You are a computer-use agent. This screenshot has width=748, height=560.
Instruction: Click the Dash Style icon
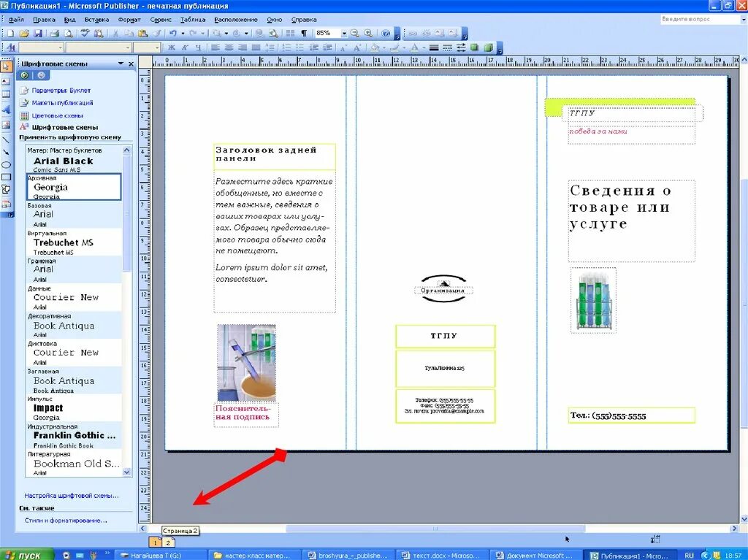coord(448,47)
